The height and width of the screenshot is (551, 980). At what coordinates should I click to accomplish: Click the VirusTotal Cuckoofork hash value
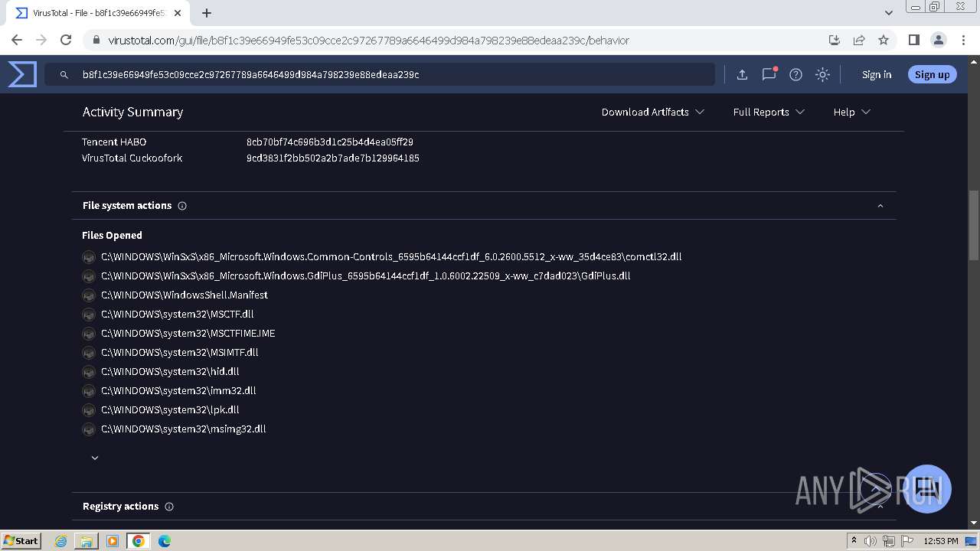tap(333, 158)
